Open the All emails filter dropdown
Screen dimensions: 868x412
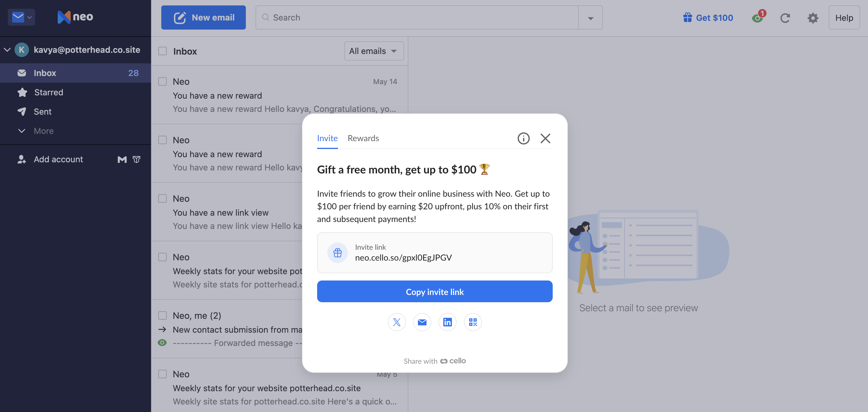(373, 51)
